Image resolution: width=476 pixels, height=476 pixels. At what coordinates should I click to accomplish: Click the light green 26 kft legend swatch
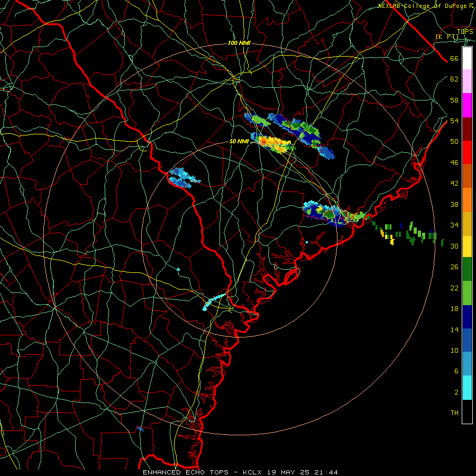pyautogui.click(x=467, y=293)
